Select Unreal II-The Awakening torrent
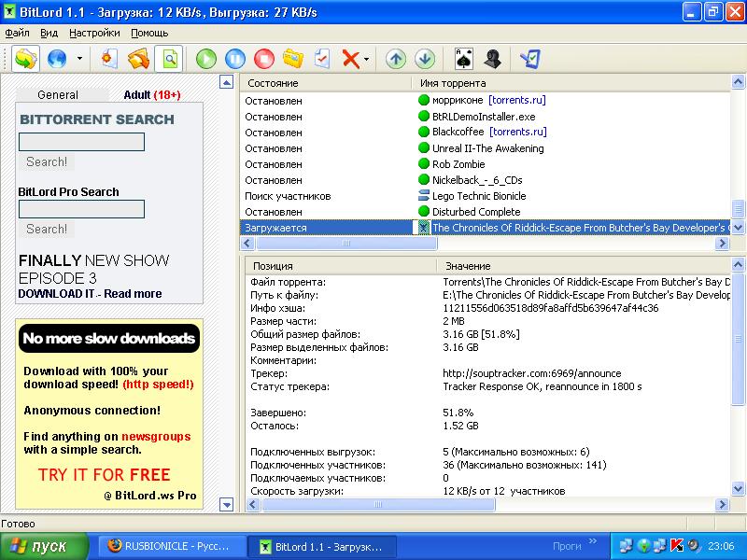Viewport: 747px width, 560px height. [x=485, y=148]
